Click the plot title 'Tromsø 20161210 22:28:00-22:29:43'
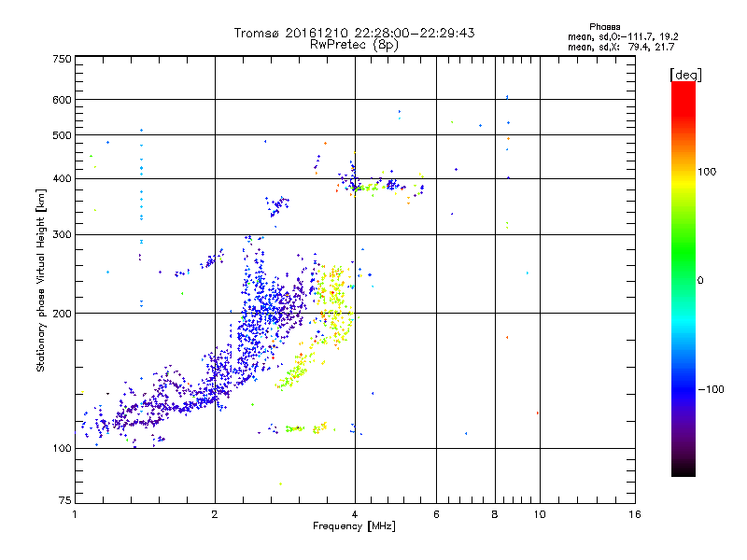747x560 pixels. (x=354, y=33)
